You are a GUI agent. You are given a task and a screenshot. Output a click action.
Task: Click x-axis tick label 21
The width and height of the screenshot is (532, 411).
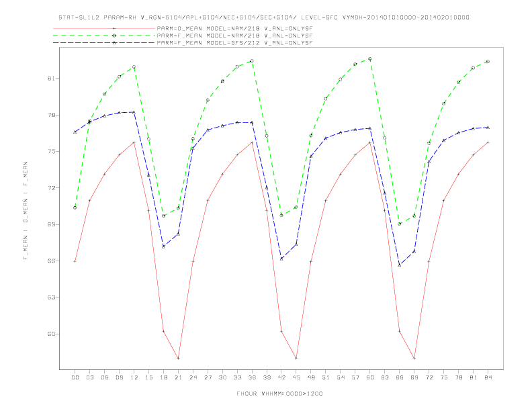(178, 377)
